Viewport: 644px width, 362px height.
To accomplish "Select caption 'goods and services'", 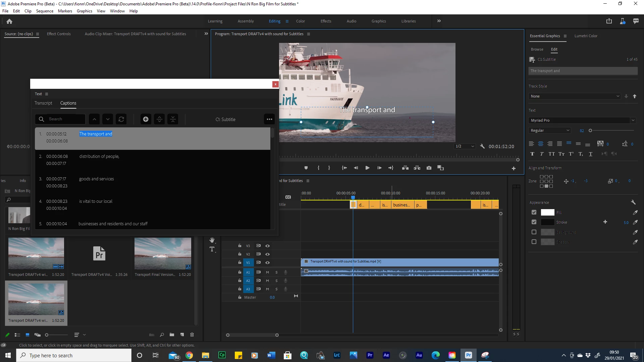I will 97,179.
